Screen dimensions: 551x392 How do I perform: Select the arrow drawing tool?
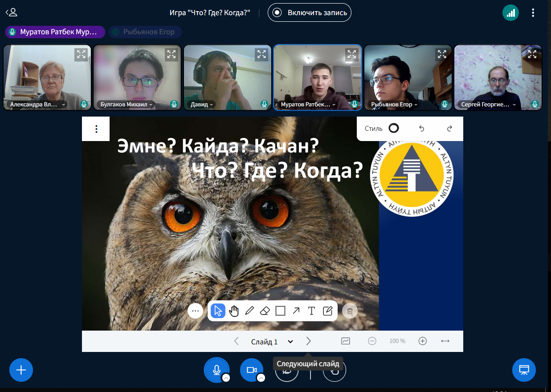coord(296,311)
